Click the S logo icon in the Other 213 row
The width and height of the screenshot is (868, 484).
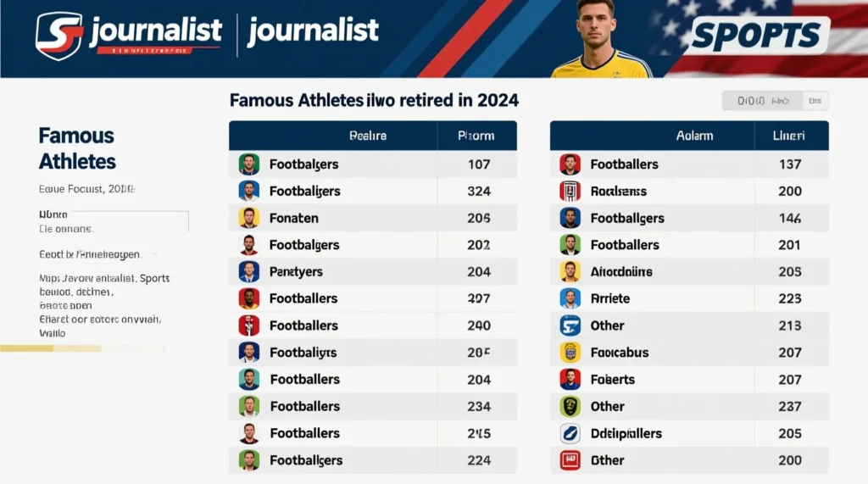coord(570,325)
